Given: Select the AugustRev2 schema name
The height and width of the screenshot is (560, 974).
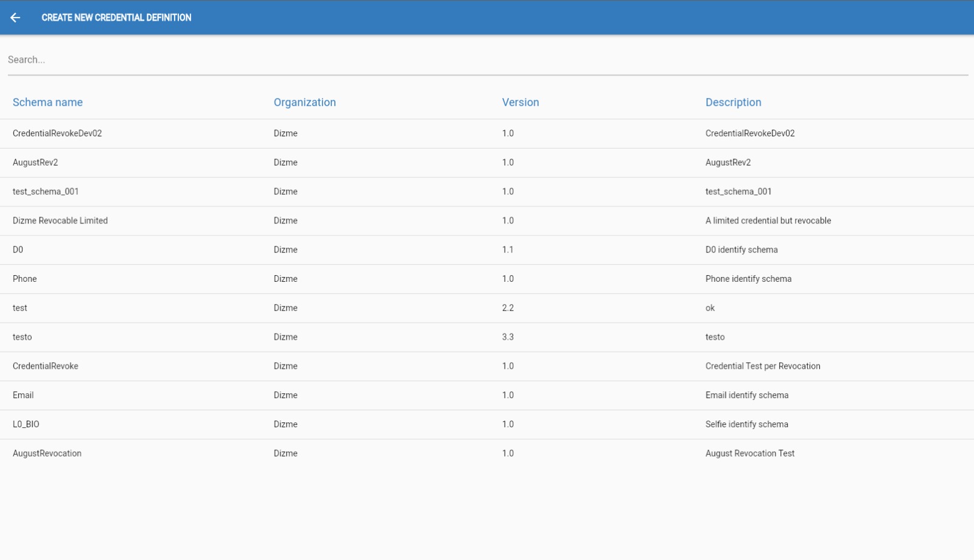Looking at the screenshot, I should tap(35, 163).
